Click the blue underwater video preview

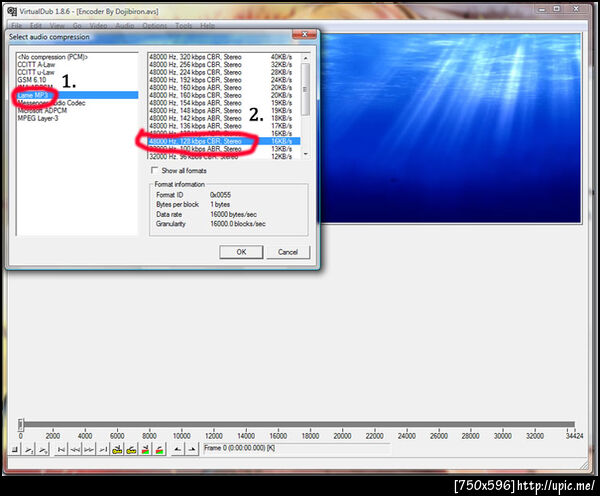click(451, 128)
